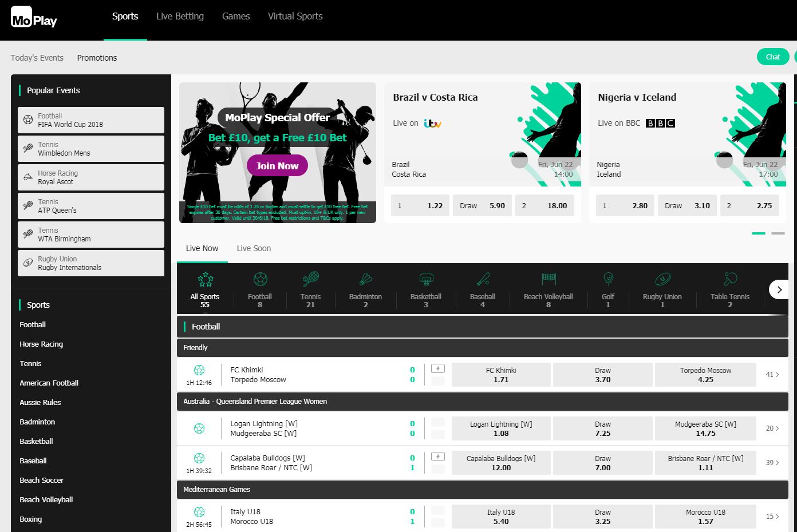Bet on Brazil win at 1.22
Viewport: 797px width, 532px height.
(x=420, y=205)
